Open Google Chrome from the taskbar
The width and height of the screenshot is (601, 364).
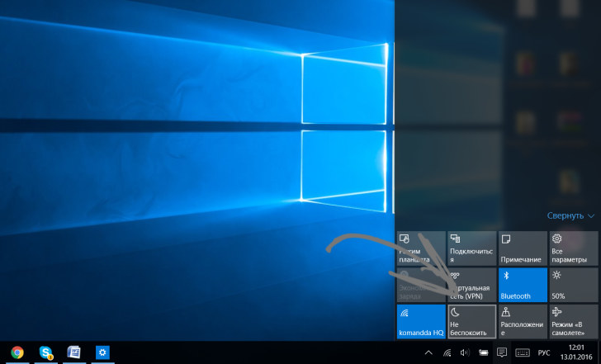[x=17, y=352]
